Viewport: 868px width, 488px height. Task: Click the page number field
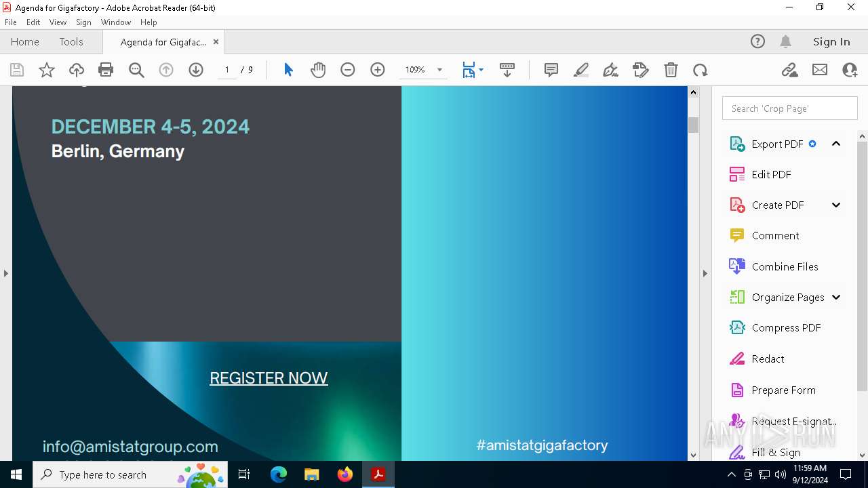click(226, 70)
